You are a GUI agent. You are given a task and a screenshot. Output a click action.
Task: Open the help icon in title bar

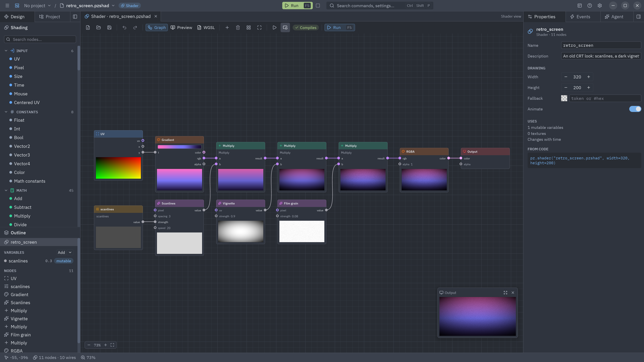click(589, 6)
